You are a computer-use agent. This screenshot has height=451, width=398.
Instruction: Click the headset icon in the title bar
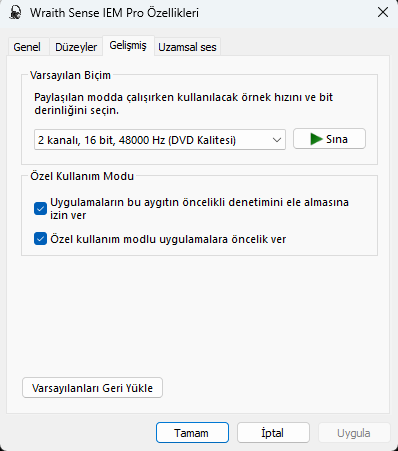coord(15,13)
